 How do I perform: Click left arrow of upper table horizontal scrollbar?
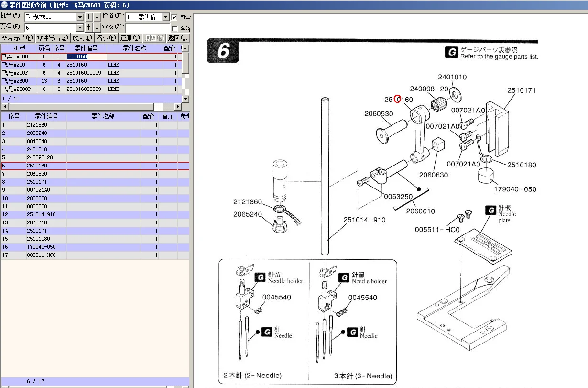[4, 106]
